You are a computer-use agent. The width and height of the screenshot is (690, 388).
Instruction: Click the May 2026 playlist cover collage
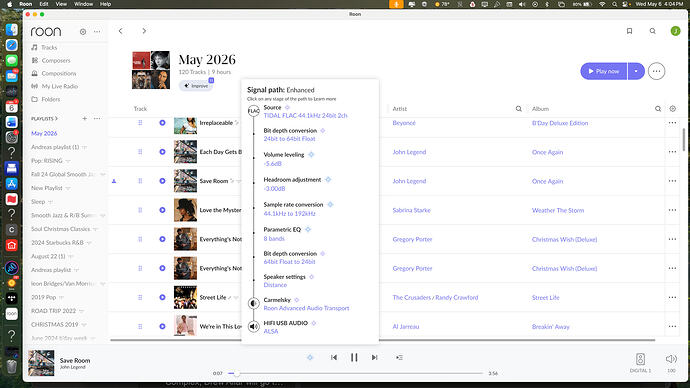point(151,70)
